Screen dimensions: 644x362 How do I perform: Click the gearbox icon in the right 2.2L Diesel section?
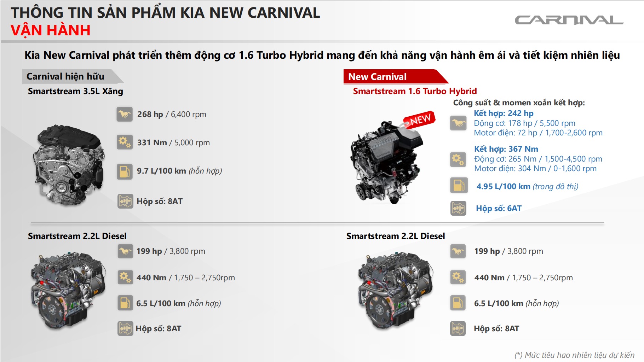pyautogui.click(x=458, y=328)
